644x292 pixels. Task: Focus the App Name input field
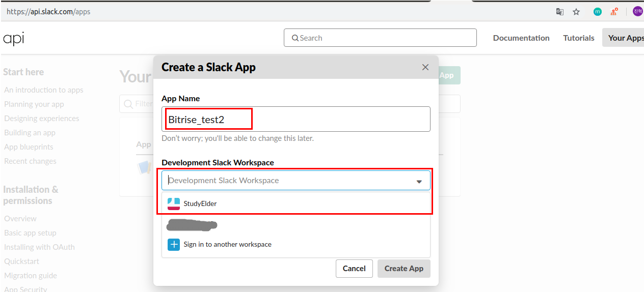[296, 119]
